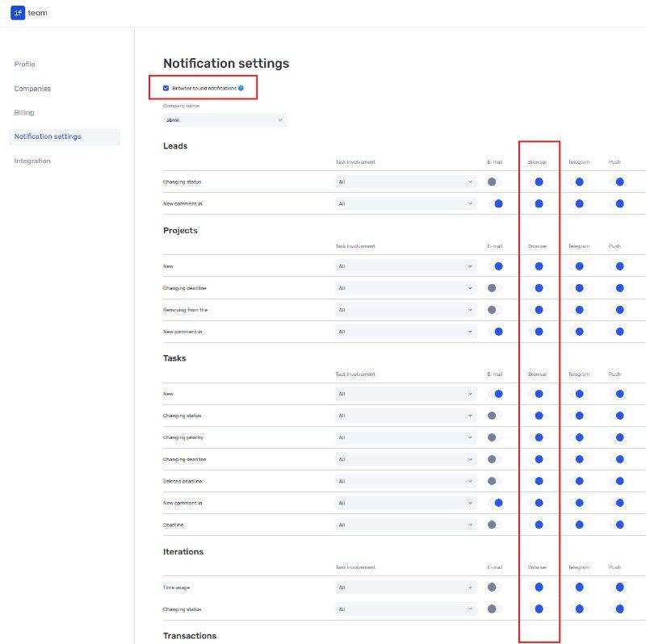
Task: Expand Task involvement dropdown for Changing priority
Action: 406,437
